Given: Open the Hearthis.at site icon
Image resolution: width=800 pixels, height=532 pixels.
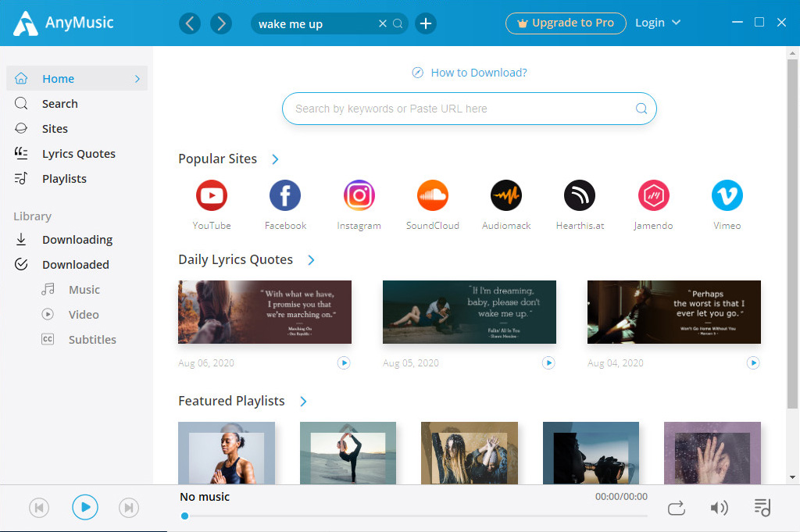Looking at the screenshot, I should coord(580,195).
